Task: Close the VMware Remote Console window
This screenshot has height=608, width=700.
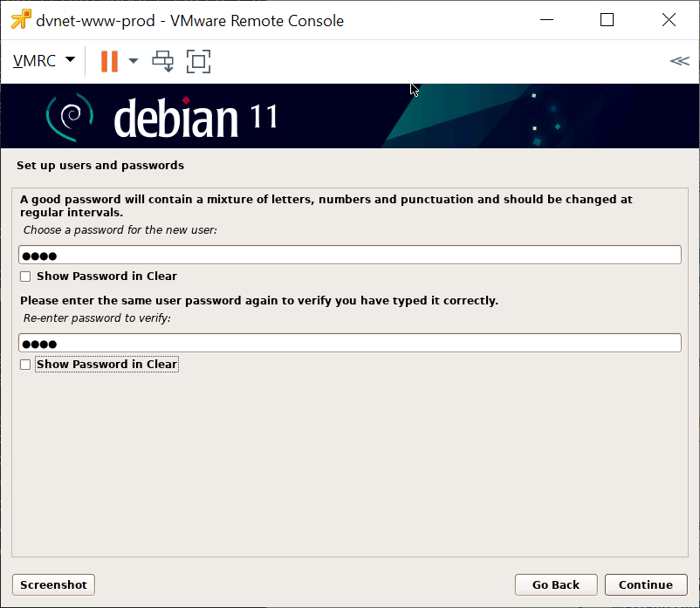Action: pyautogui.click(x=669, y=20)
